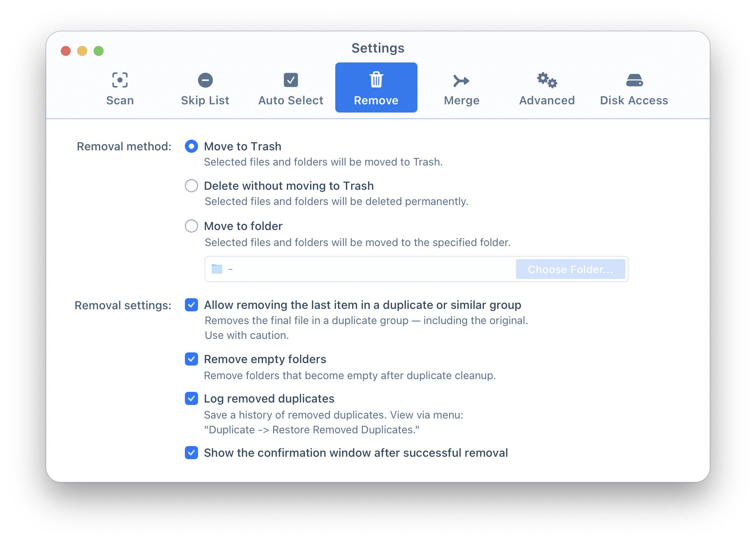The image size is (756, 543).
Task: Select the Move to Trash option
Action: pos(191,146)
